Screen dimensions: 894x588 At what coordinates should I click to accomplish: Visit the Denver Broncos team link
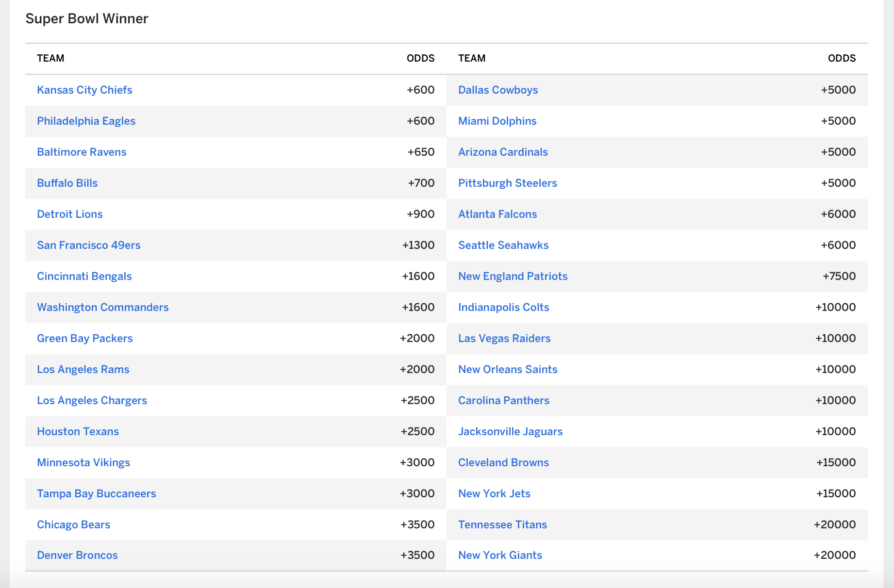(x=77, y=555)
